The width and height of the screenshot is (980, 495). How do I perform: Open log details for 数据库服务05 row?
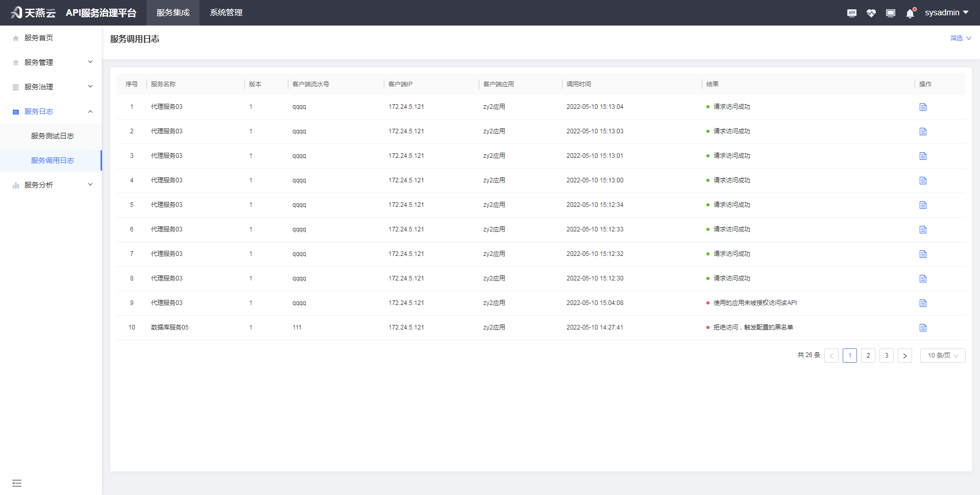923,327
